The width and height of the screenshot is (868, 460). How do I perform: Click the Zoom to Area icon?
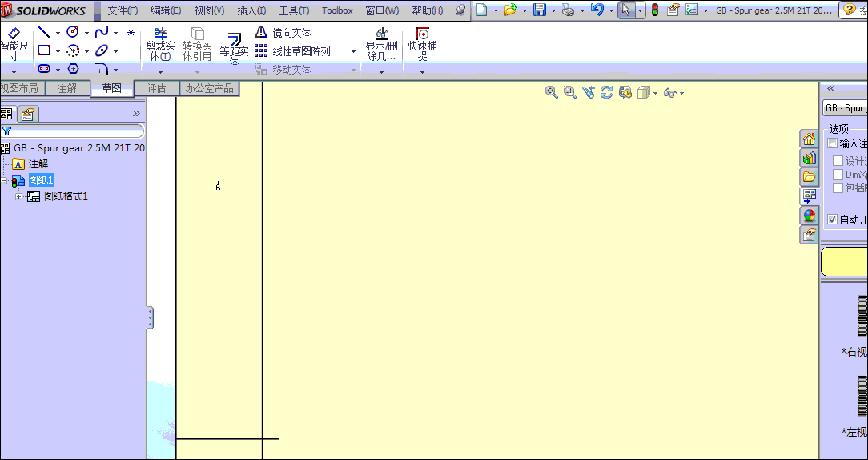click(x=569, y=92)
